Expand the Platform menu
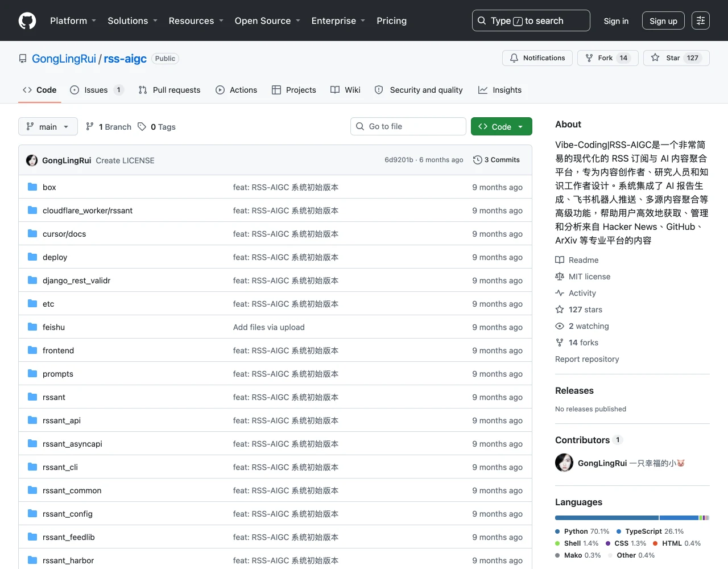Image resolution: width=728 pixels, height=569 pixels. 73,20
